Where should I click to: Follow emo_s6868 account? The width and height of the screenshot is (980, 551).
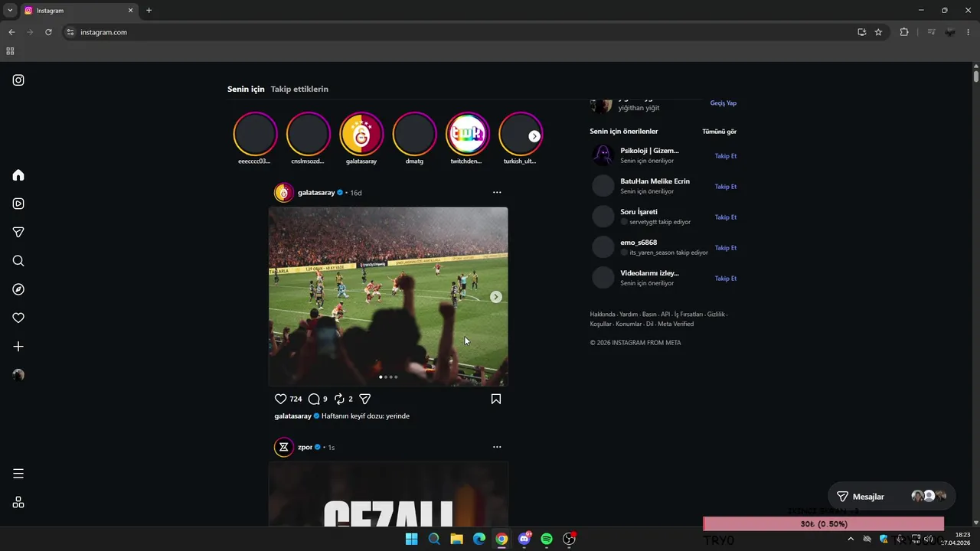(x=725, y=248)
